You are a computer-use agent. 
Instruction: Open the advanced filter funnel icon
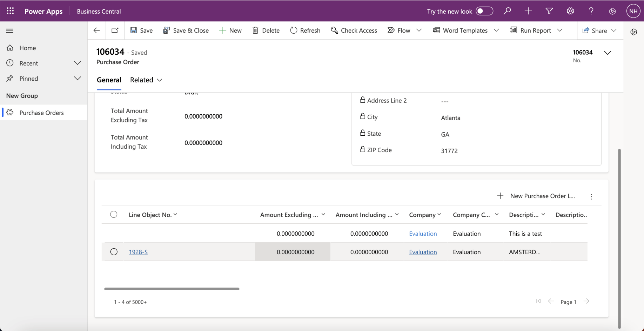(549, 11)
